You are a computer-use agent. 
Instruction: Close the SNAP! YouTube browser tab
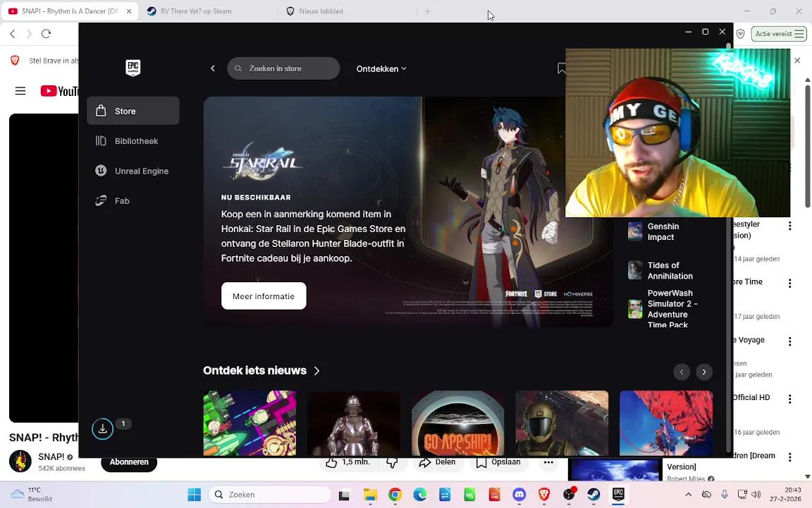click(x=129, y=11)
